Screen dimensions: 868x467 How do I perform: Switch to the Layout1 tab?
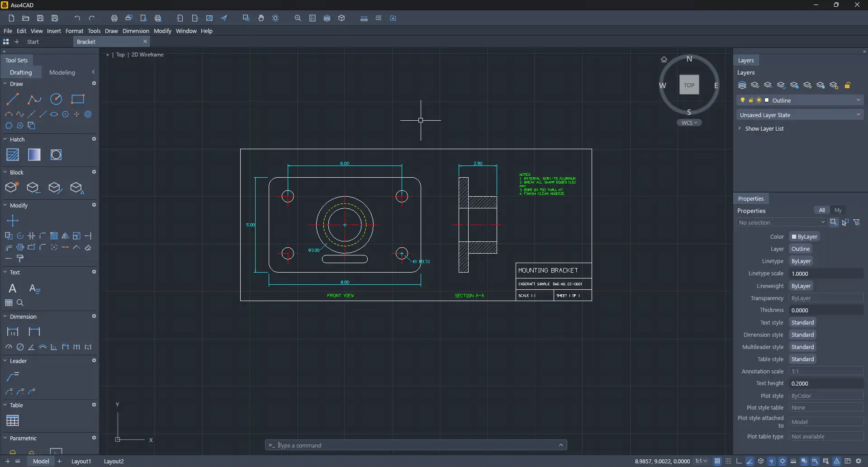(81, 461)
